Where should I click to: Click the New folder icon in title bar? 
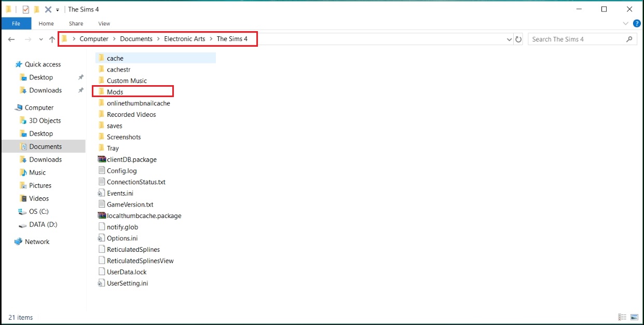[36, 9]
